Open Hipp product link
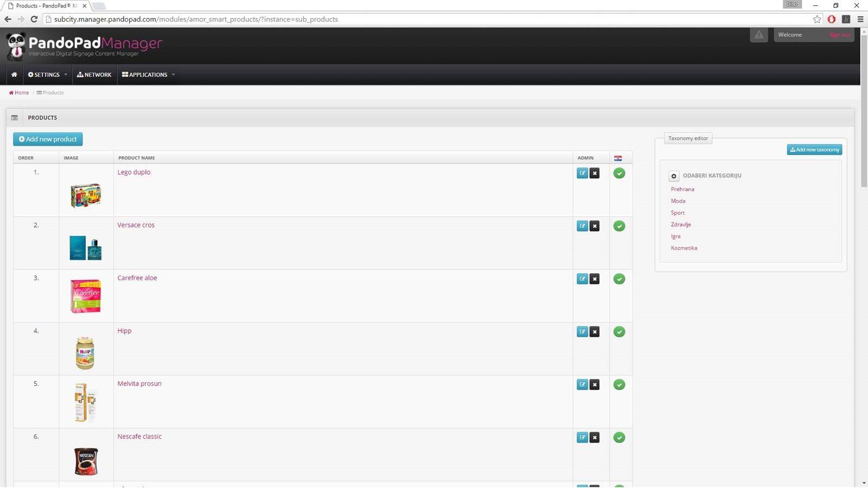Image resolution: width=868 pixels, height=488 pixels. click(x=124, y=331)
